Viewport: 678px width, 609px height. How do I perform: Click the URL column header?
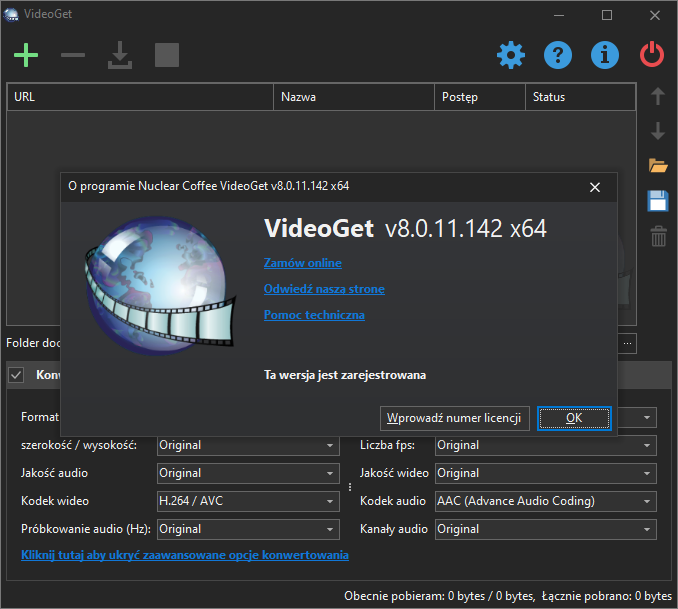140,97
